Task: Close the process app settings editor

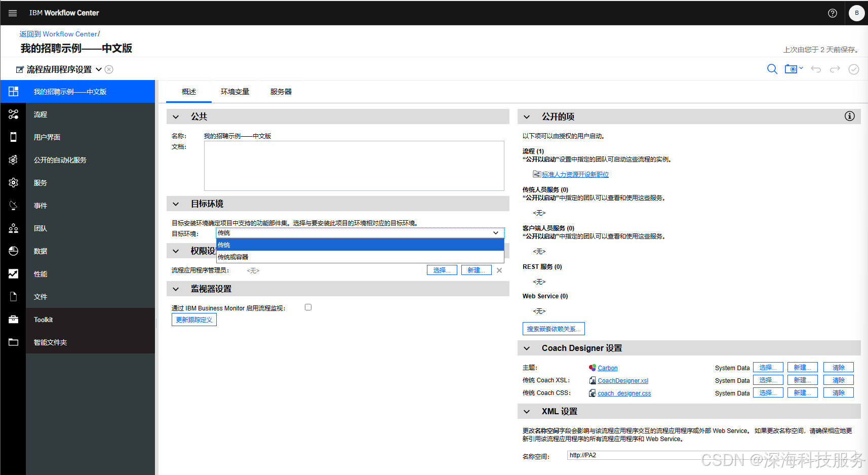Action: click(109, 69)
